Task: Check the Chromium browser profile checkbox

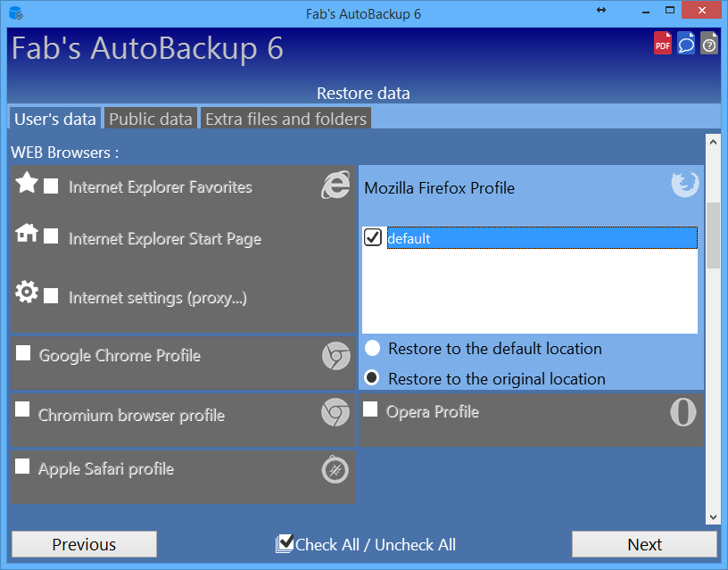Action: click(22, 409)
